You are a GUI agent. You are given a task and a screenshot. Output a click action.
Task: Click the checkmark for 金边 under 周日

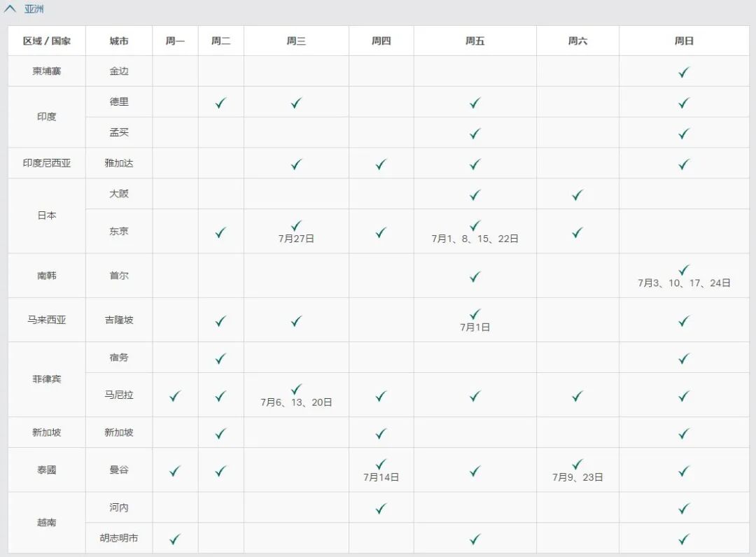click(682, 71)
